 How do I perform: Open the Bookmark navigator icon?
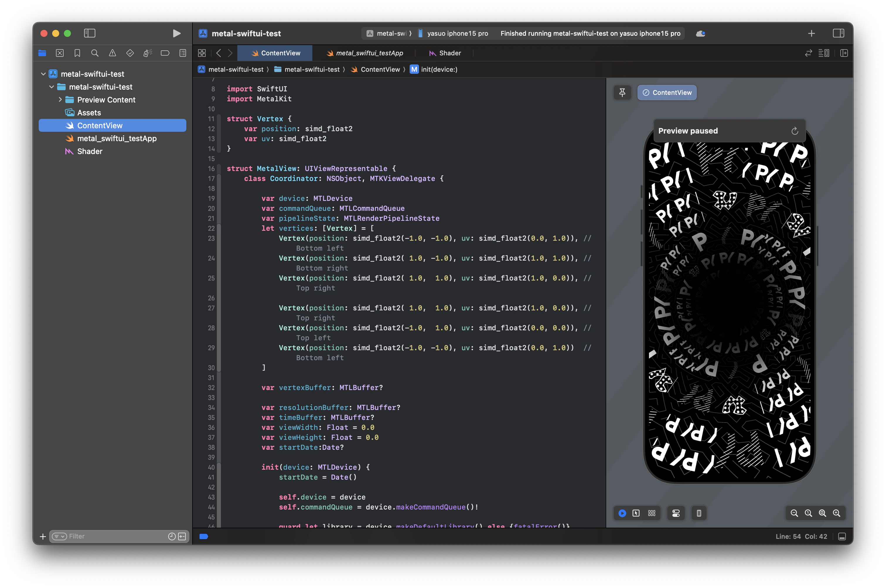click(x=77, y=53)
